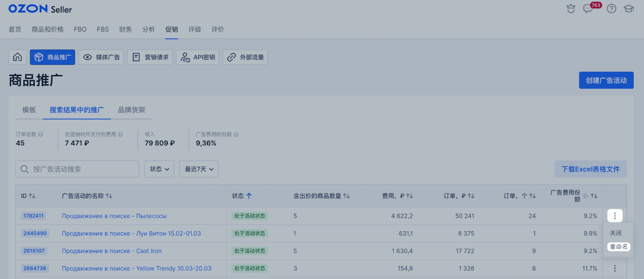This screenshot has width=644, height=279.
Task: Open the 评级 menu
Action: (x=195, y=30)
